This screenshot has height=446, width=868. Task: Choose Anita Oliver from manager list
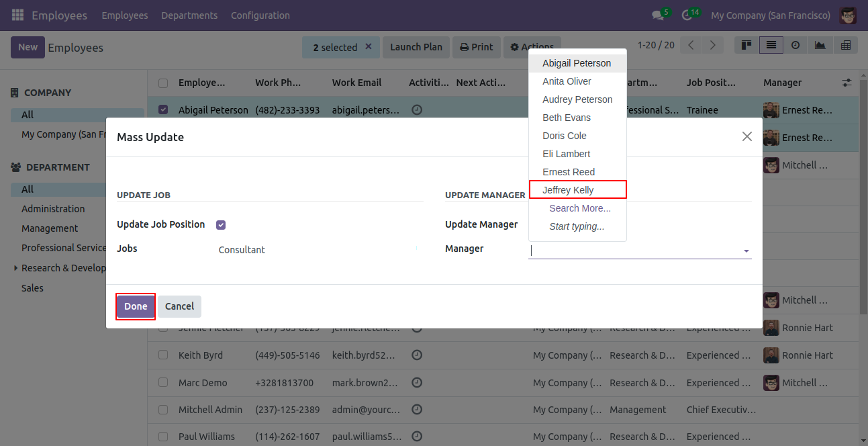(577, 81)
